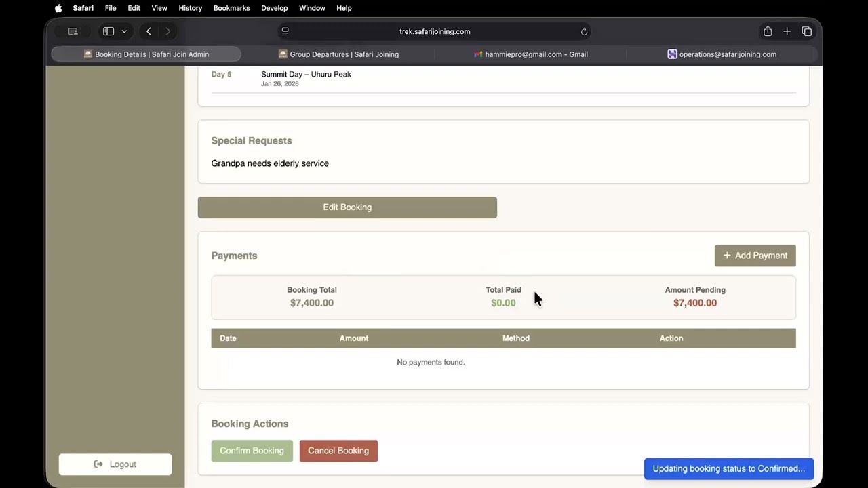Select the Booking Actions heading

[250, 424]
